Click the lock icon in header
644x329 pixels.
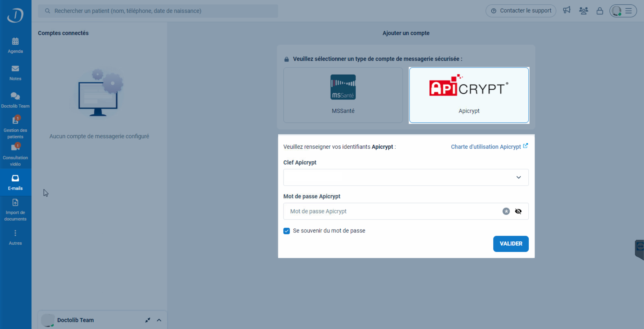click(x=600, y=11)
